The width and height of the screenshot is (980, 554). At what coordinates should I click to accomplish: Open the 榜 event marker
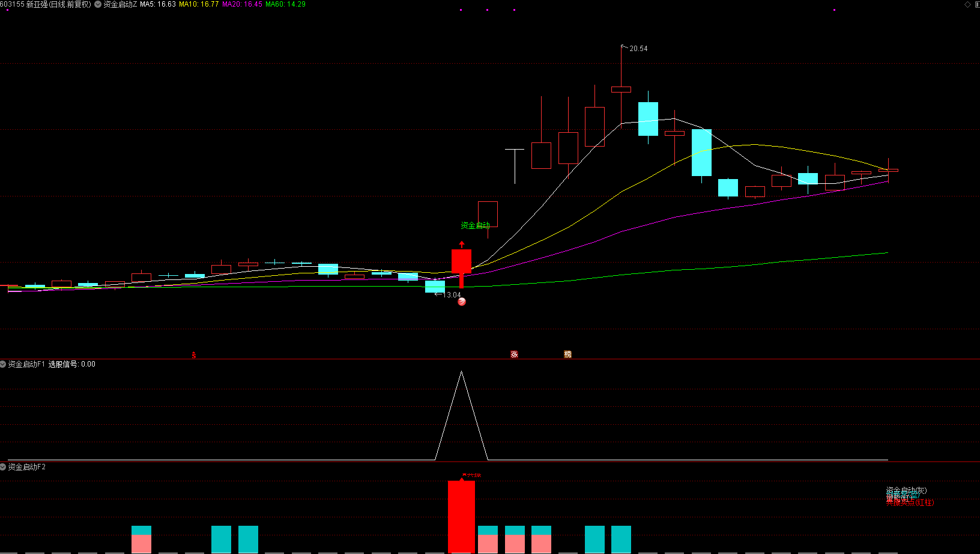[x=567, y=355]
